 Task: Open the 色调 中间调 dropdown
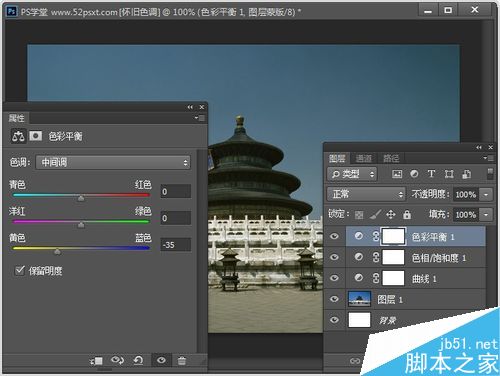(113, 162)
